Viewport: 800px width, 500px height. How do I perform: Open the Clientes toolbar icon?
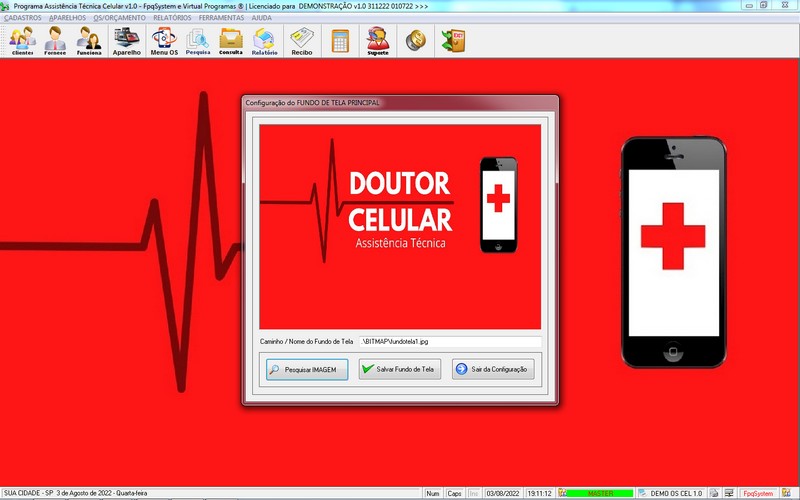click(22, 40)
